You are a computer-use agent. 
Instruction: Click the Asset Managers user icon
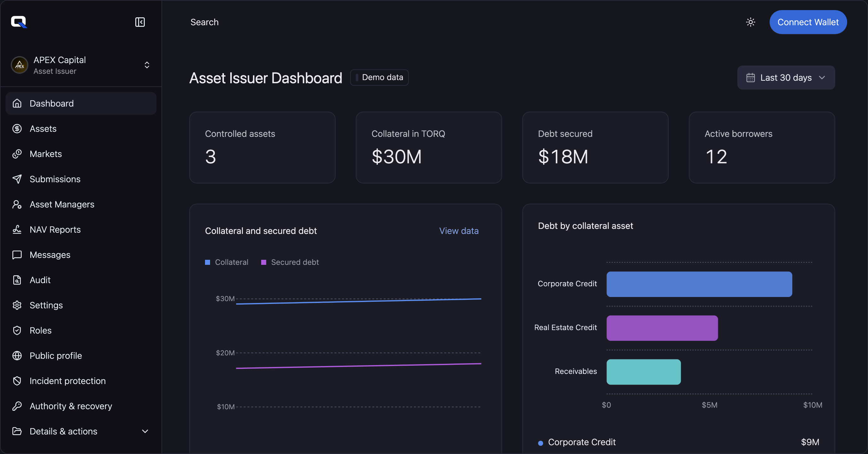point(17,204)
